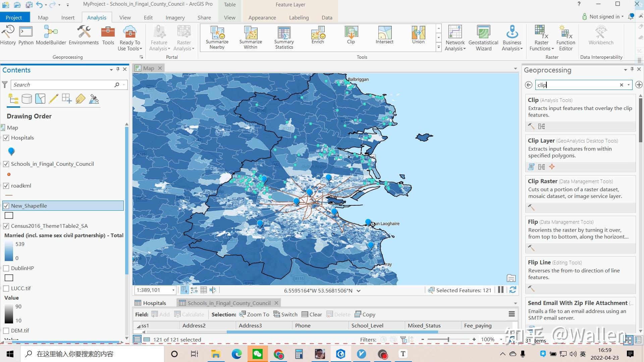This screenshot has width=644, height=362.
Task: Hide the Hospitals layer checkbox
Action: pos(6,138)
